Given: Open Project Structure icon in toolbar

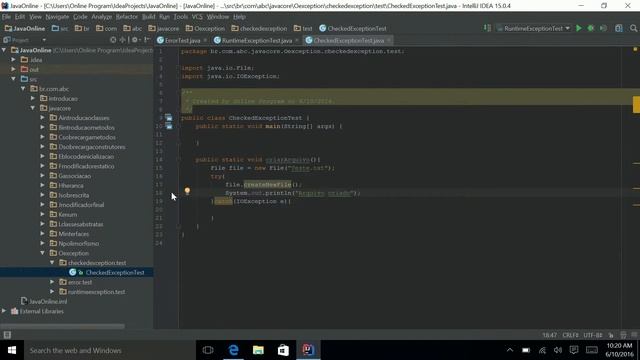Looking at the screenshot, I should click(x=619, y=28).
